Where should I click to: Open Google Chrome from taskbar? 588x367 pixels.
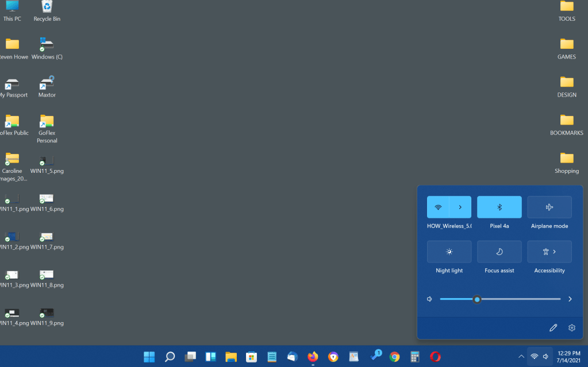(x=394, y=357)
